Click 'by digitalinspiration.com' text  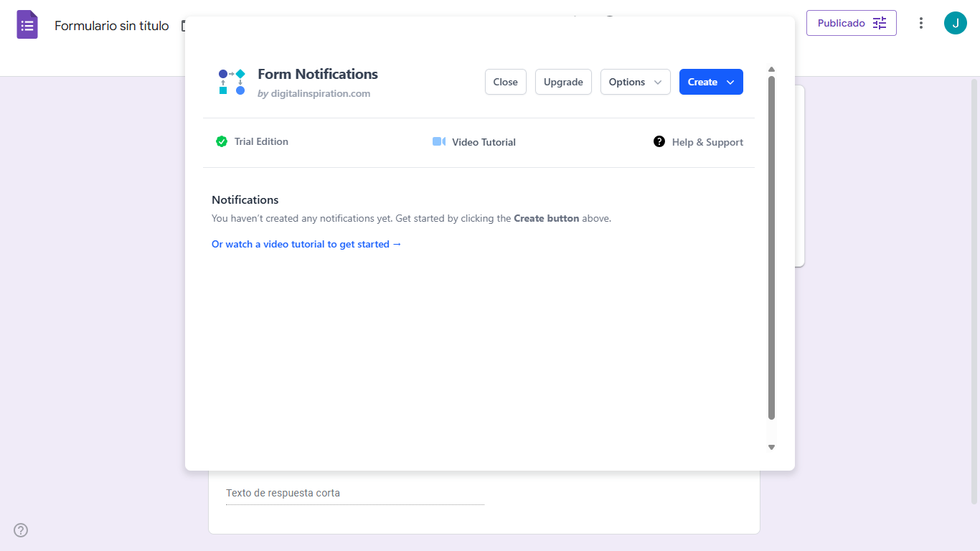314,93
